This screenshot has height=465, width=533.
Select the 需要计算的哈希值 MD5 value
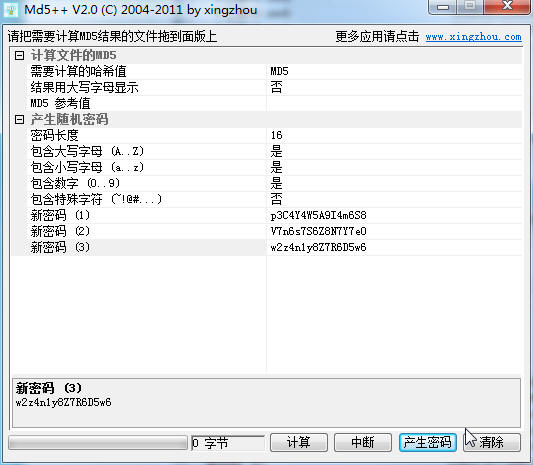394,71
